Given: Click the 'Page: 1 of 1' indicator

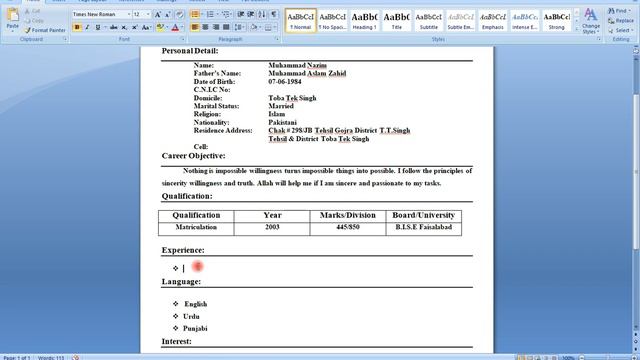Looking at the screenshot, I should pos(16,358).
